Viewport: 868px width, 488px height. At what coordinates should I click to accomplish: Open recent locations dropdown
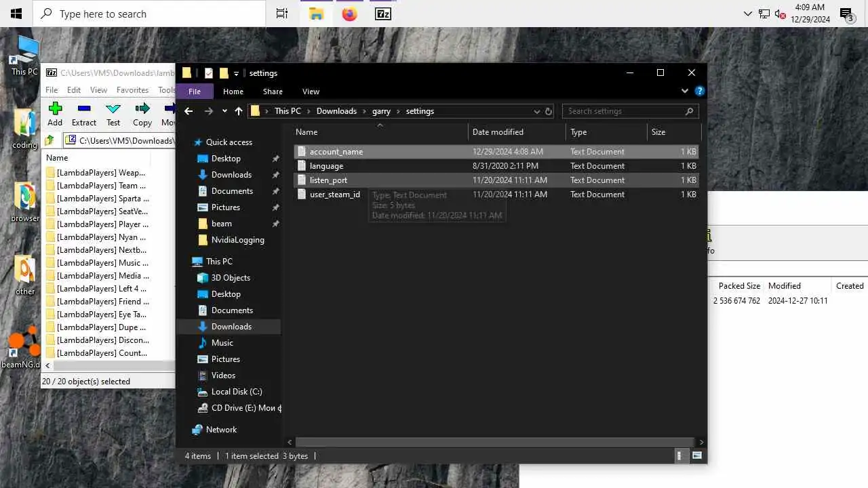224,111
